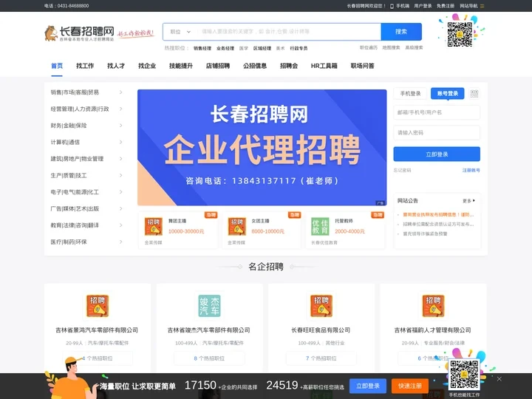The height and width of the screenshot is (399, 532).
Task: Open the QR code login icon
Action: 474,94
